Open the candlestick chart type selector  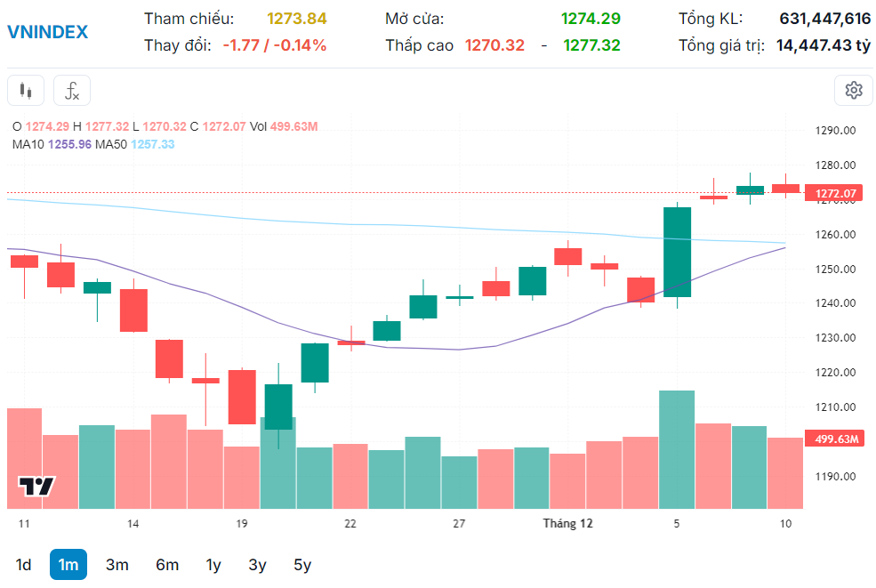coord(26,91)
